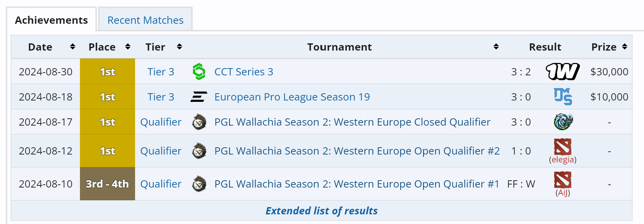Select the Achievements tab
Viewport: 644px width, 224px height.
tap(51, 20)
